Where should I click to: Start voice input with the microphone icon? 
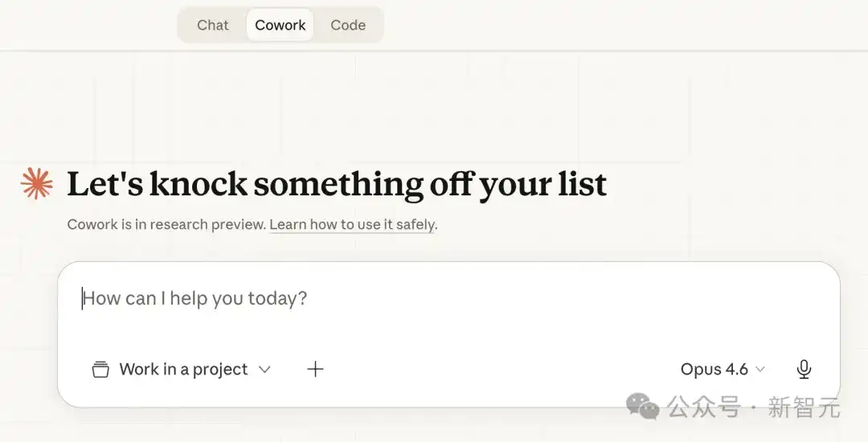pos(804,370)
